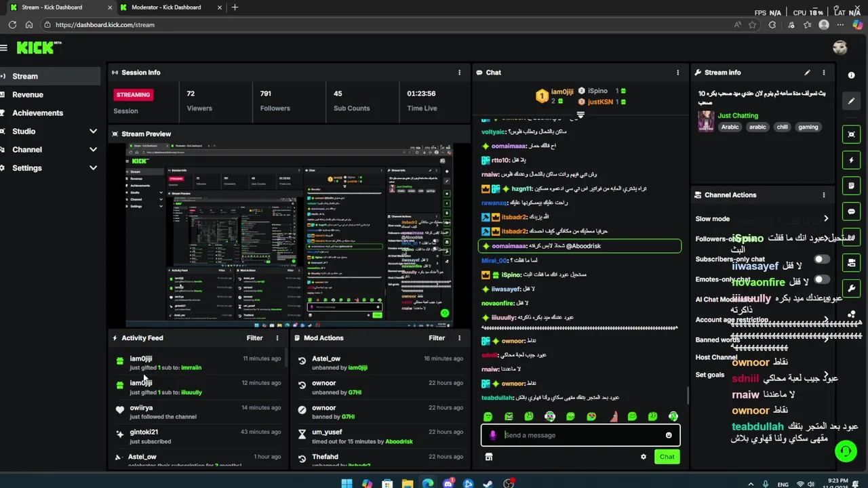Open Steam from taskbar
Screen dimensions: 868x488
click(488, 484)
